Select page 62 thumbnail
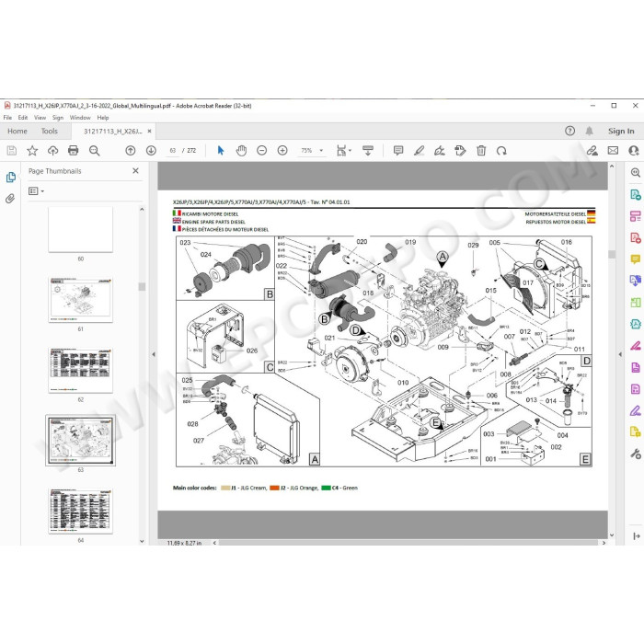The height and width of the screenshot is (644, 644). [81, 370]
